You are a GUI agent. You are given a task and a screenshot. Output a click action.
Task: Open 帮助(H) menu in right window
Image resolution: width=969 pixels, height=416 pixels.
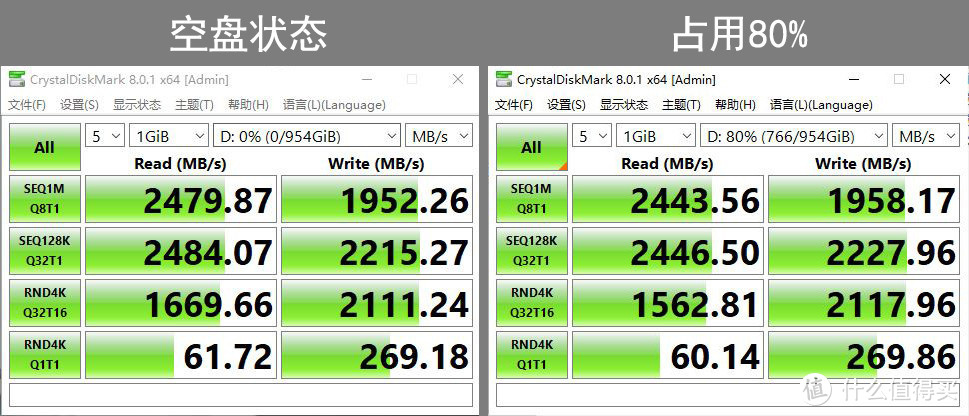coord(735,105)
